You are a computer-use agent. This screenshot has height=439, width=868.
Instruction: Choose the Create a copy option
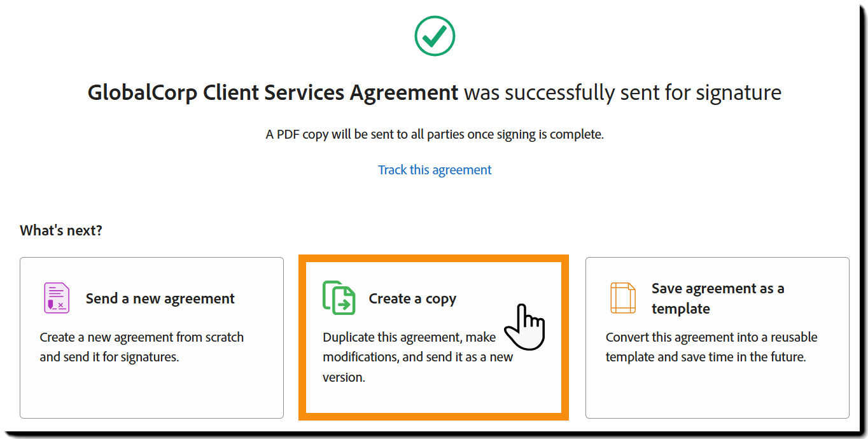[x=433, y=337]
